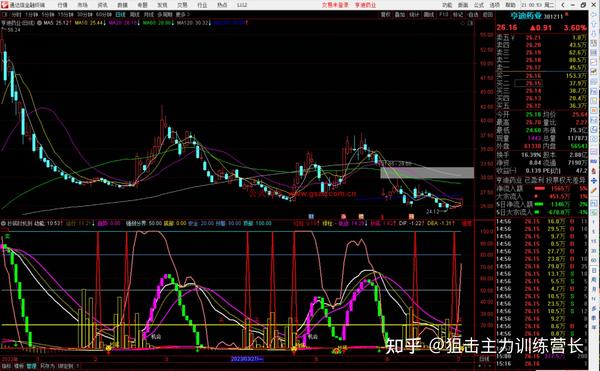
Task: Click the 56.24 high price label on chart
Action: point(13,30)
